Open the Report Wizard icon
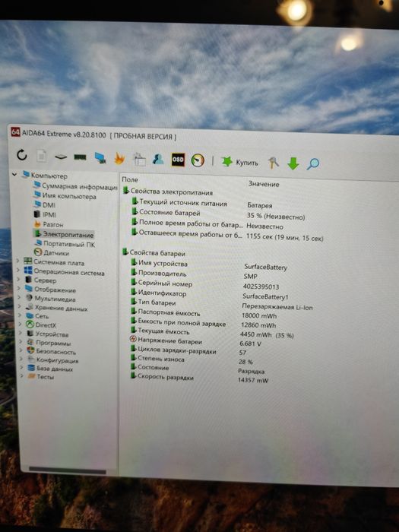The image size is (399, 532). [139, 159]
